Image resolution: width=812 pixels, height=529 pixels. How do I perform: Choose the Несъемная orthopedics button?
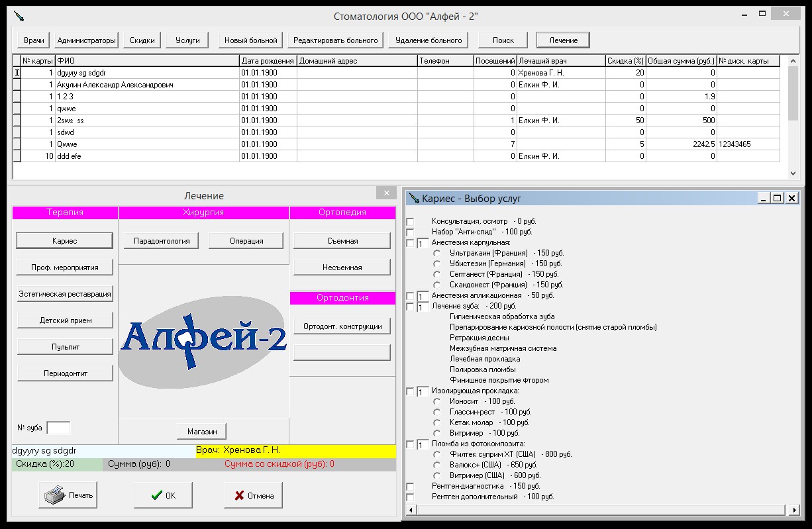click(342, 267)
